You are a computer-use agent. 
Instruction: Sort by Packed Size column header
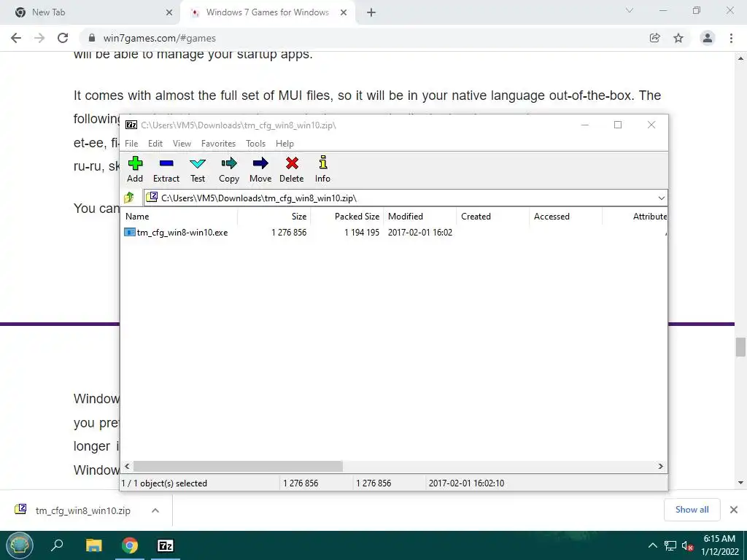tap(347, 216)
